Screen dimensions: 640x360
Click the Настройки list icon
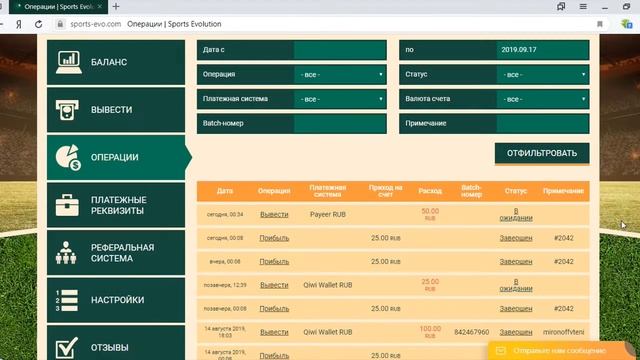pos(67,300)
